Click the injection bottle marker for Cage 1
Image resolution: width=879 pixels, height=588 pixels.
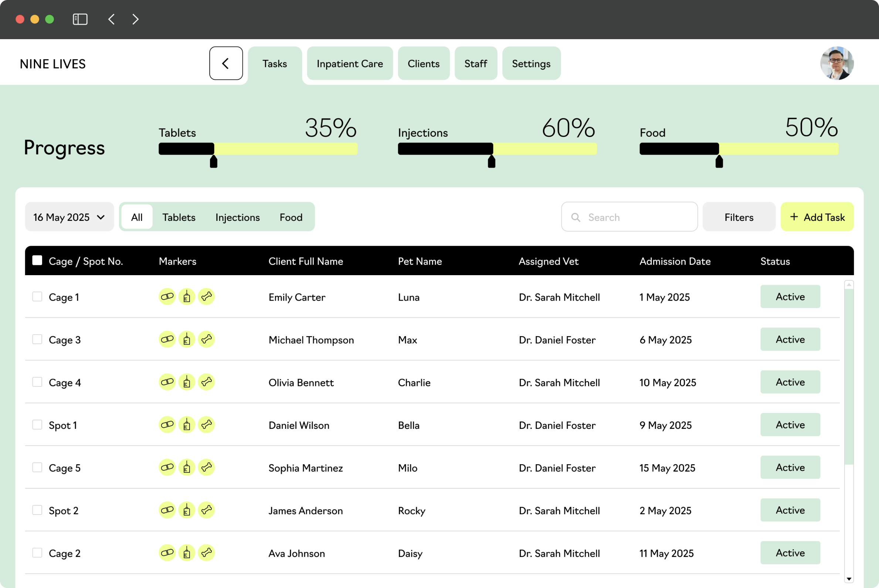pyautogui.click(x=187, y=297)
